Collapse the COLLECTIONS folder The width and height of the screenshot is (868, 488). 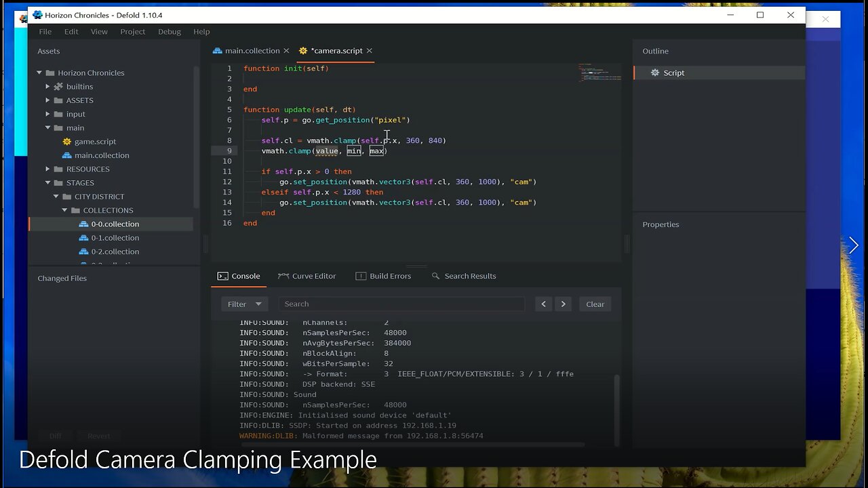tap(65, 210)
